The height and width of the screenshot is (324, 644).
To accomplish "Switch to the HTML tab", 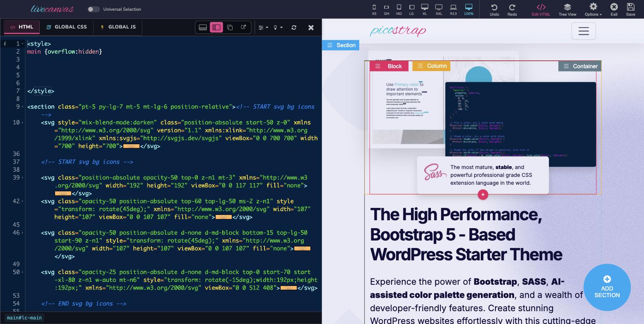I will point(22,27).
